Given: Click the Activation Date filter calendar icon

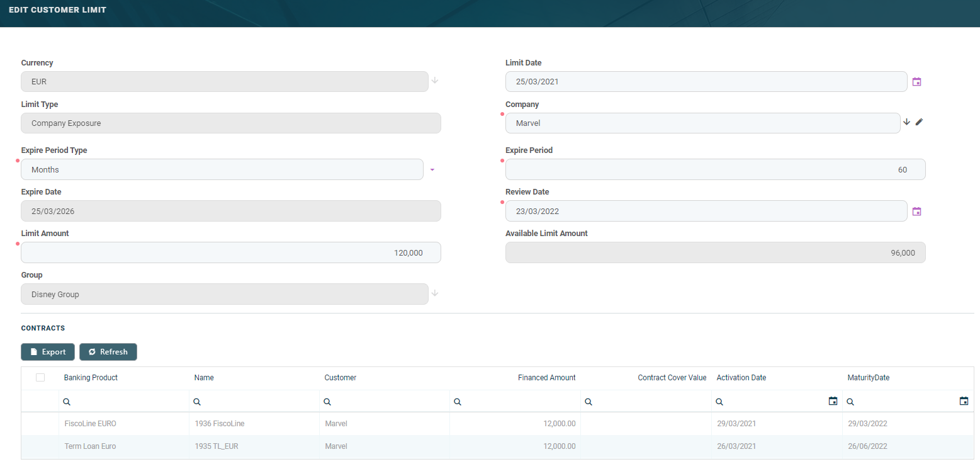Looking at the screenshot, I should point(833,401).
